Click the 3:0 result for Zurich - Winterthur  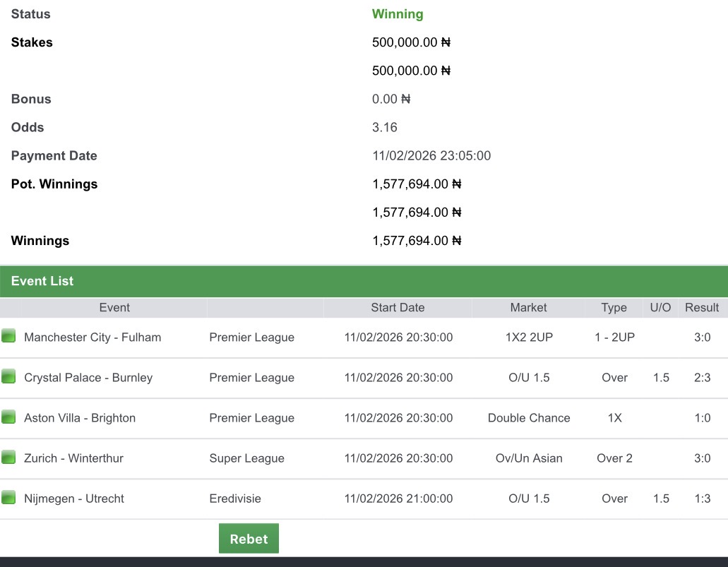(702, 458)
